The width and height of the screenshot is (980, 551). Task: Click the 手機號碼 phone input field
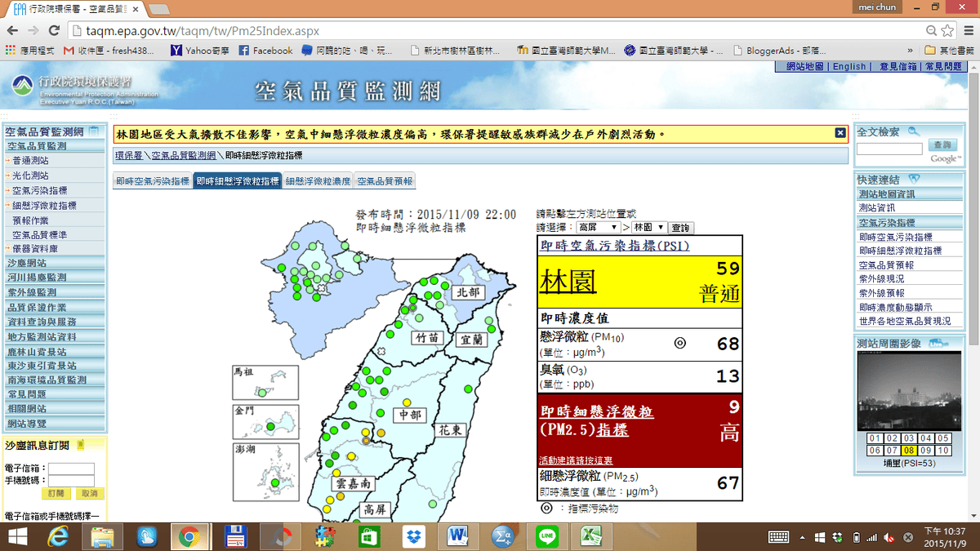click(71, 481)
